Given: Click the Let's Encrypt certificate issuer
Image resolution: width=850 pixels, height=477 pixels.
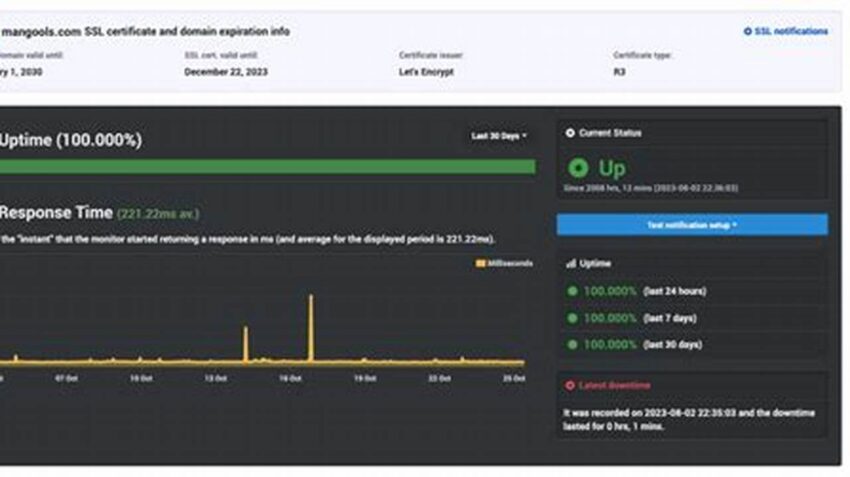Looking at the screenshot, I should pyautogui.click(x=426, y=72).
